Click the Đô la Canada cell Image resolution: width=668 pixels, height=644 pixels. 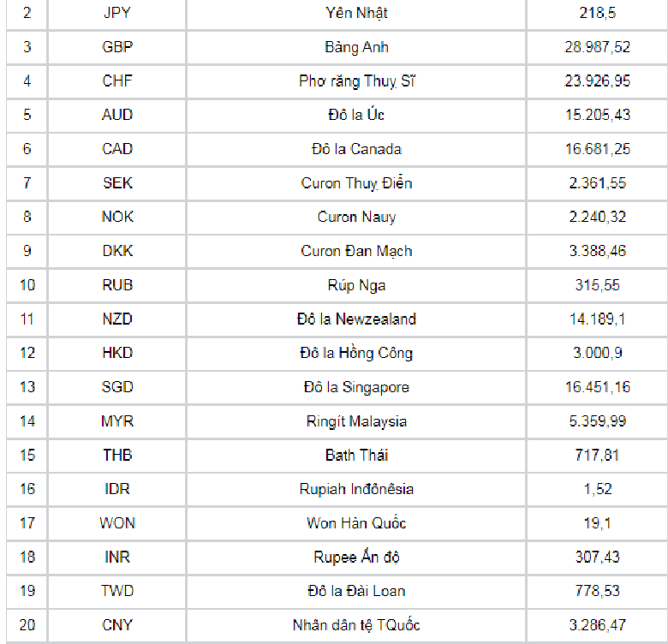pyautogui.click(x=357, y=149)
